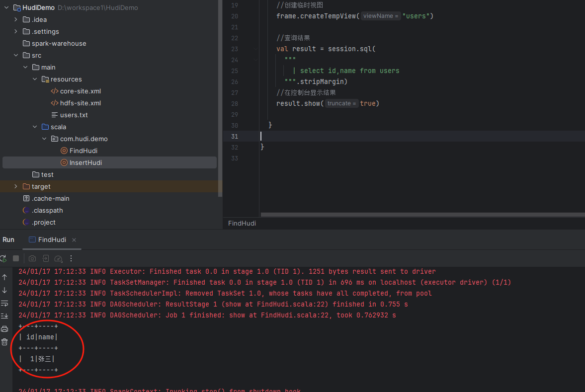Switch to the FindHudi run tab
This screenshot has height=392, width=585.
point(52,239)
